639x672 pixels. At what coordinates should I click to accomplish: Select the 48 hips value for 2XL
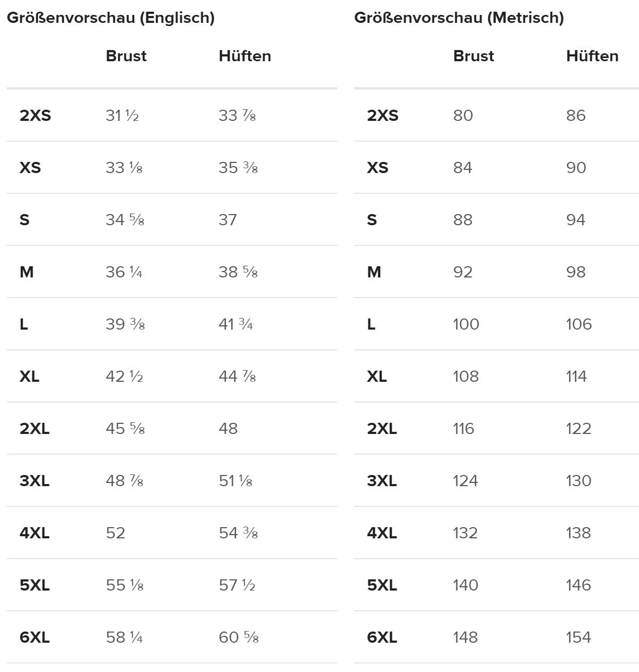tap(228, 429)
